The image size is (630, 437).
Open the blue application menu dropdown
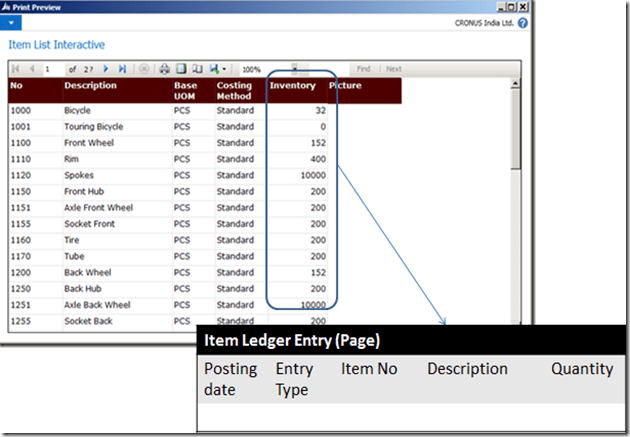(x=9, y=21)
